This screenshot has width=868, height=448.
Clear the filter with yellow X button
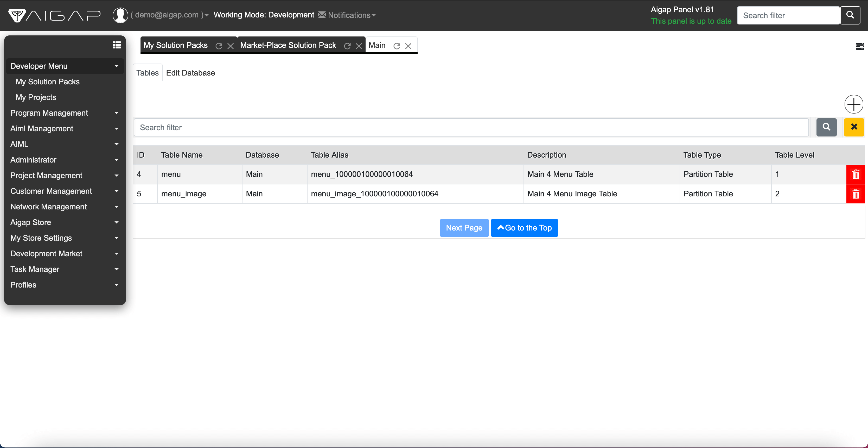pos(854,127)
